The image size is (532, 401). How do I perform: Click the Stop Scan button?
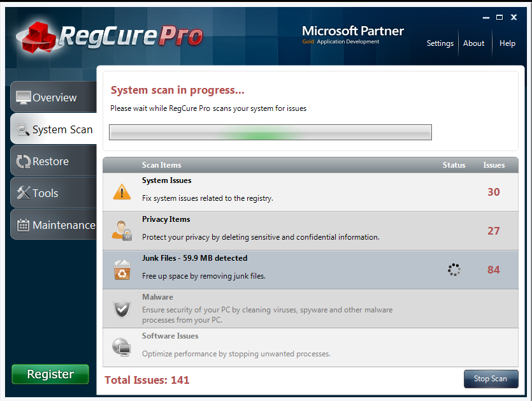pos(491,379)
